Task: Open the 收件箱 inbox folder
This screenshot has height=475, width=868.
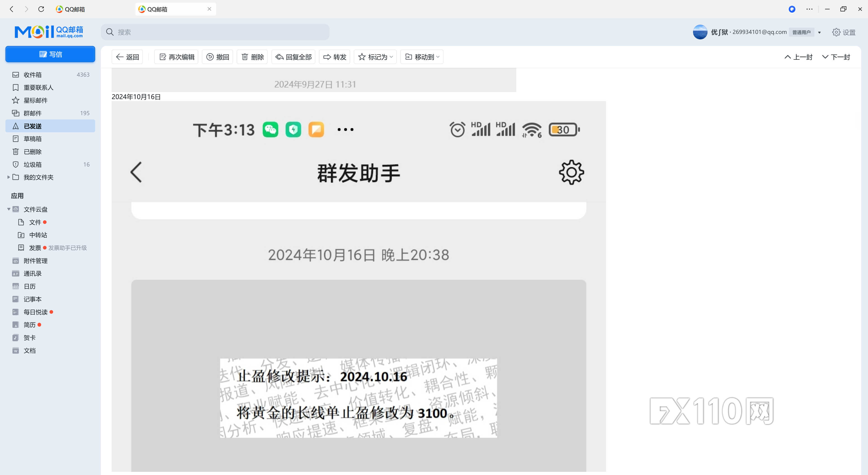Action: (50, 74)
